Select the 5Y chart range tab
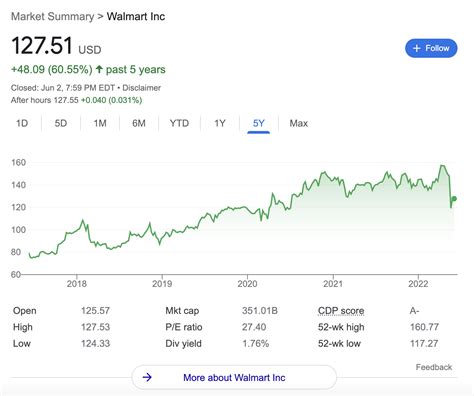This screenshot has height=396, width=474. tap(258, 123)
